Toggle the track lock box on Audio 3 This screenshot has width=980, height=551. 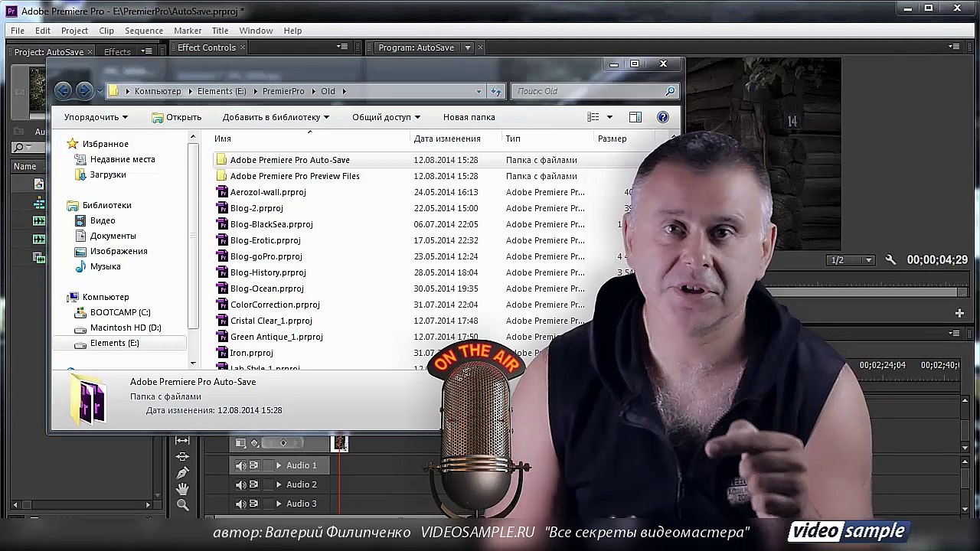coord(266,504)
